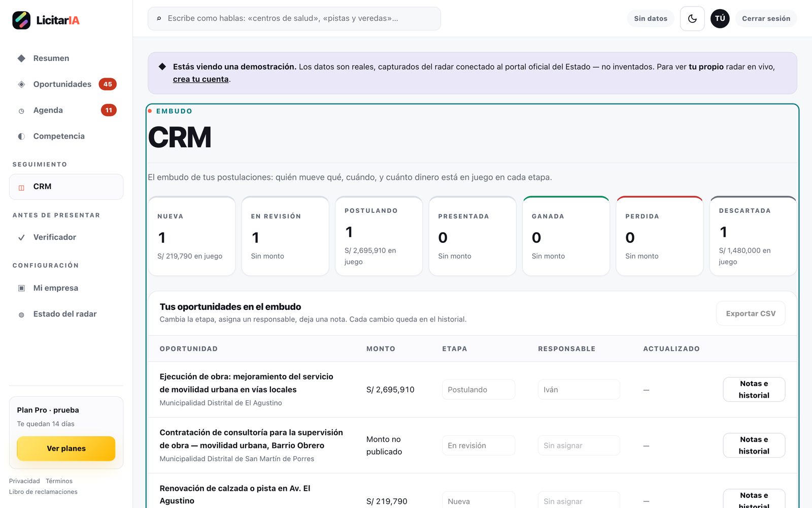Click the Resumen diamond icon
This screenshot has height=508, width=812.
[x=21, y=58]
